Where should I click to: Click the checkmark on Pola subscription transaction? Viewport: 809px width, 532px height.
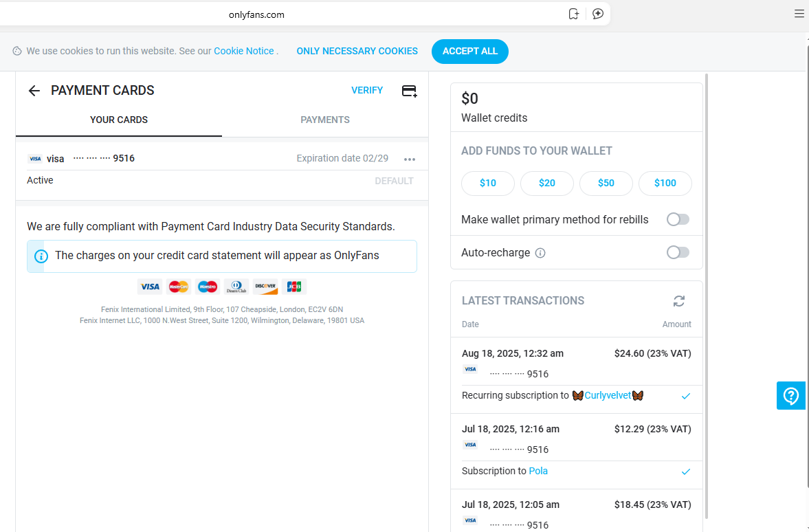point(686,472)
